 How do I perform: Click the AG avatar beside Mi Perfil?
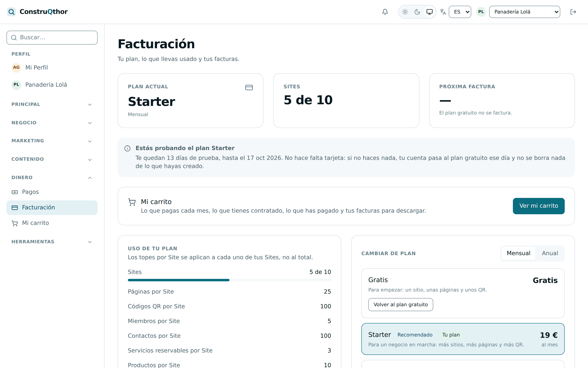[16, 67]
